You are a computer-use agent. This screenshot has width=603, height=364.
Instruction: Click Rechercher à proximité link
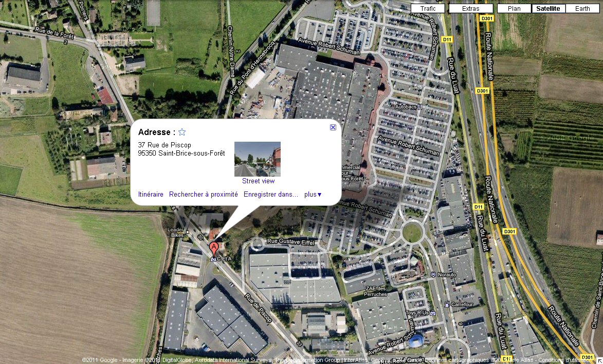[204, 194]
